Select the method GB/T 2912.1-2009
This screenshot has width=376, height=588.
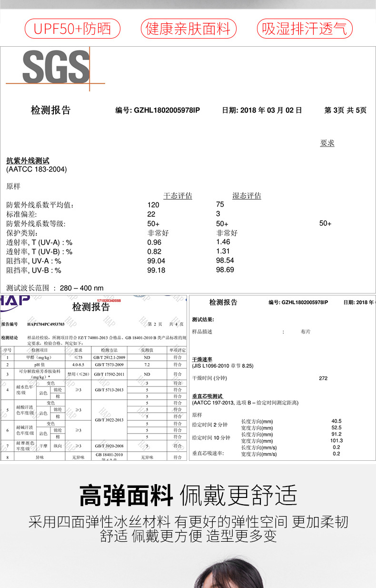[109, 357]
